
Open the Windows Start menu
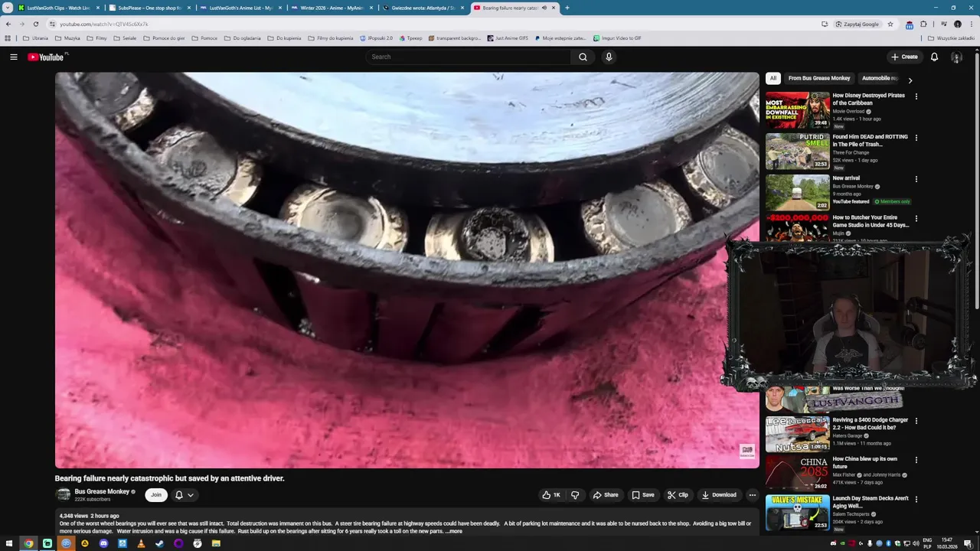[x=10, y=543]
